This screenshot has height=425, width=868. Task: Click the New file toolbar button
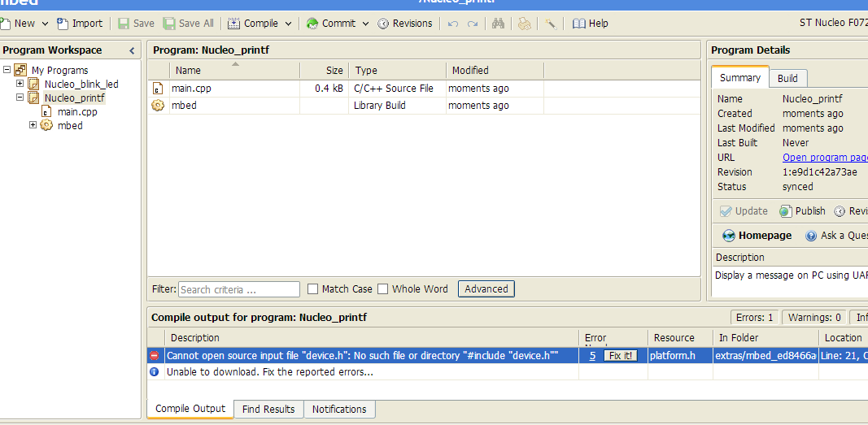click(x=18, y=24)
